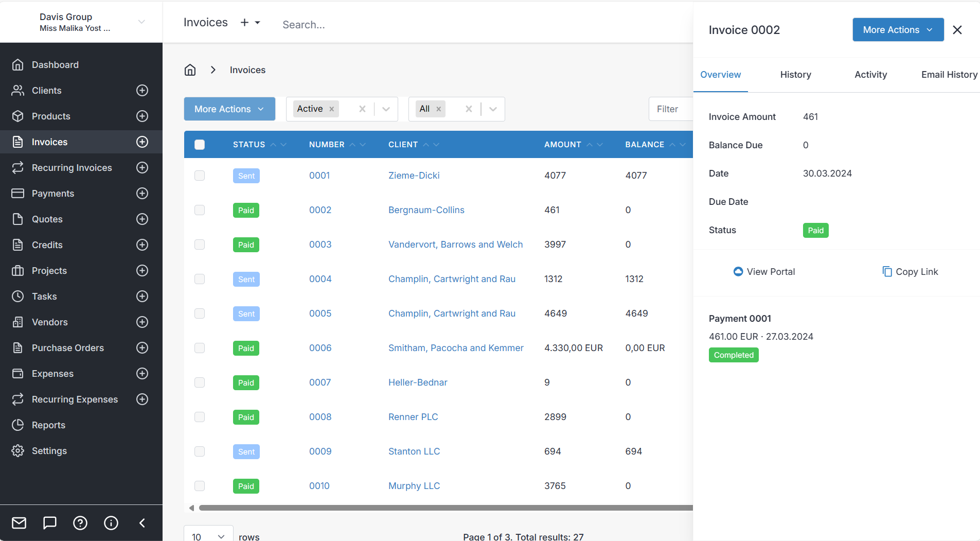
Task: Open the email envelope icon at bottom
Action: point(19,523)
